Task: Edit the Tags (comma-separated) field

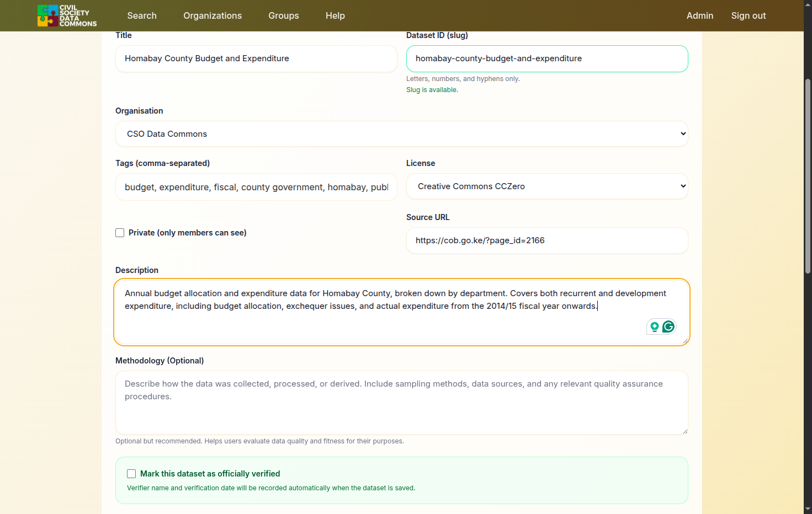Action: pos(256,187)
